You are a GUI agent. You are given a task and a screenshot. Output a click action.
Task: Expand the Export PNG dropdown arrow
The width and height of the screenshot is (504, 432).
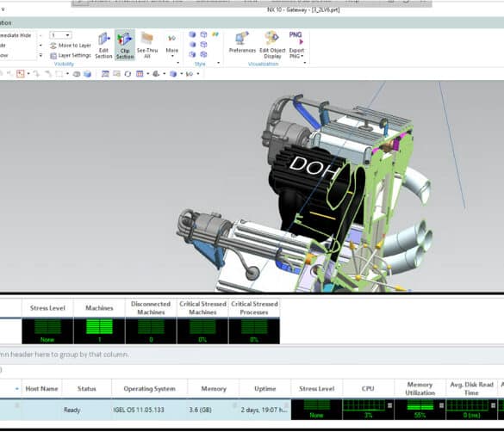click(x=302, y=56)
